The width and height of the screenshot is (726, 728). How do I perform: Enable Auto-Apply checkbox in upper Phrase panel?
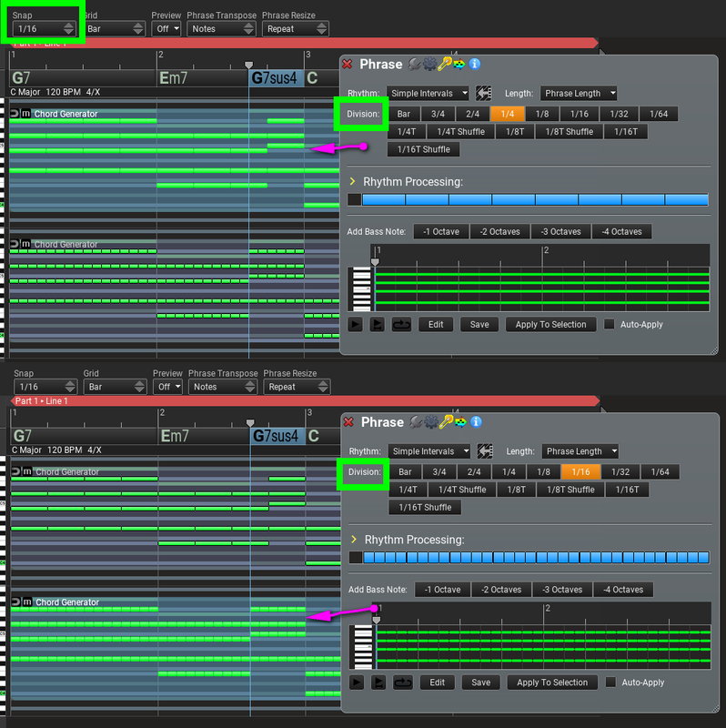[609, 324]
